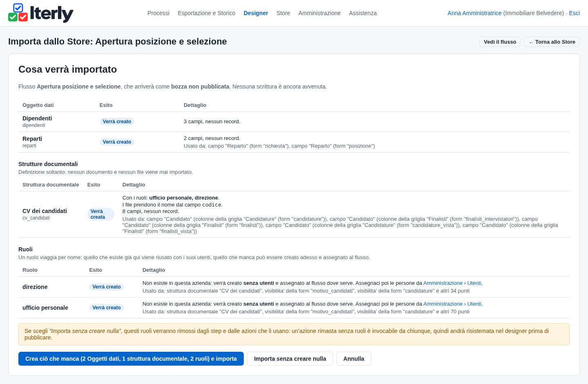Cancel the import with Annulla
The width and height of the screenshot is (588, 384).
(354, 359)
